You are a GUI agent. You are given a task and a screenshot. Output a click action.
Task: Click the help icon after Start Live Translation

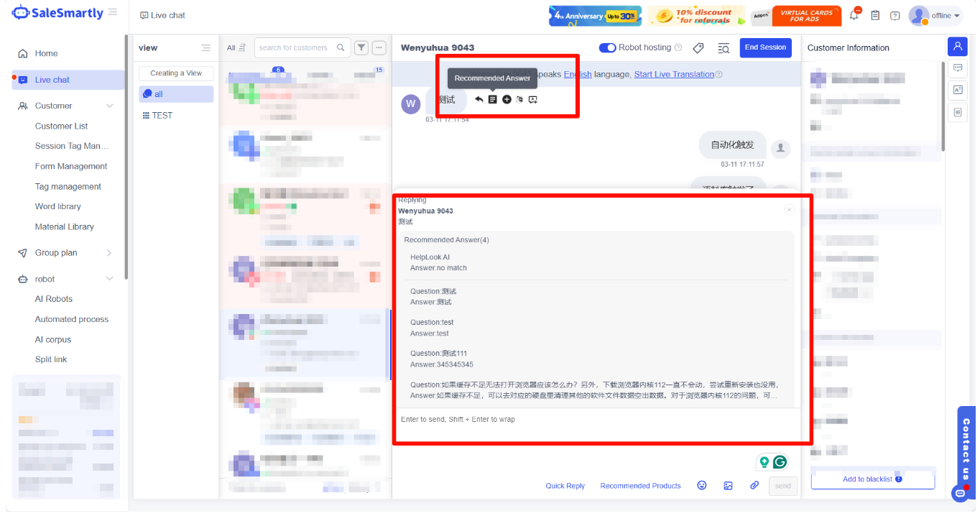(719, 75)
